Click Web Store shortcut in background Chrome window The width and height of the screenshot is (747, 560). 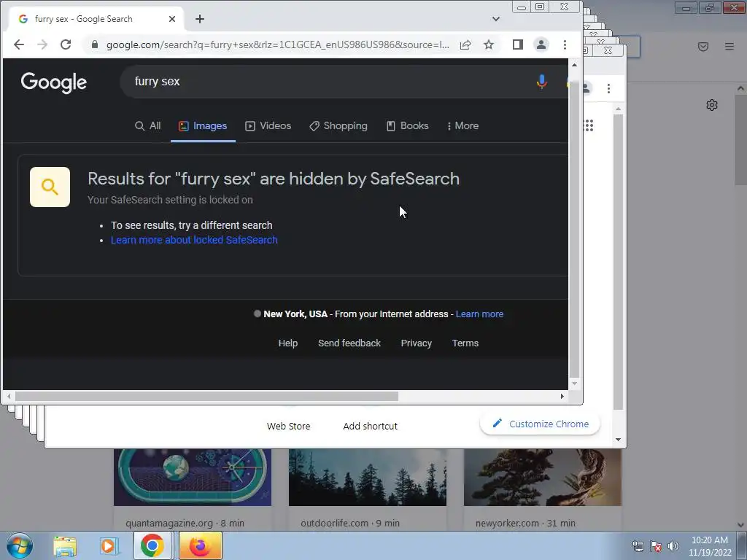coord(288,426)
